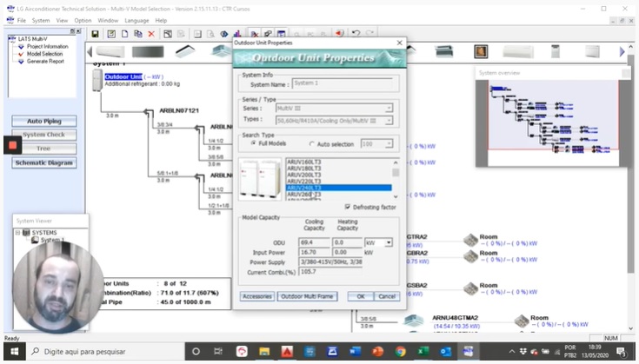Viewport: 639px width, 364px height.
Task: Select the Full Models radio button
Action: coord(254,143)
